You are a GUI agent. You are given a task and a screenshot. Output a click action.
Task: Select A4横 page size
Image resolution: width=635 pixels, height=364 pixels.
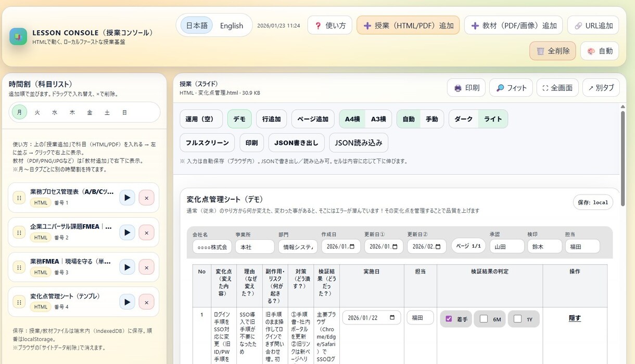pyautogui.click(x=352, y=119)
